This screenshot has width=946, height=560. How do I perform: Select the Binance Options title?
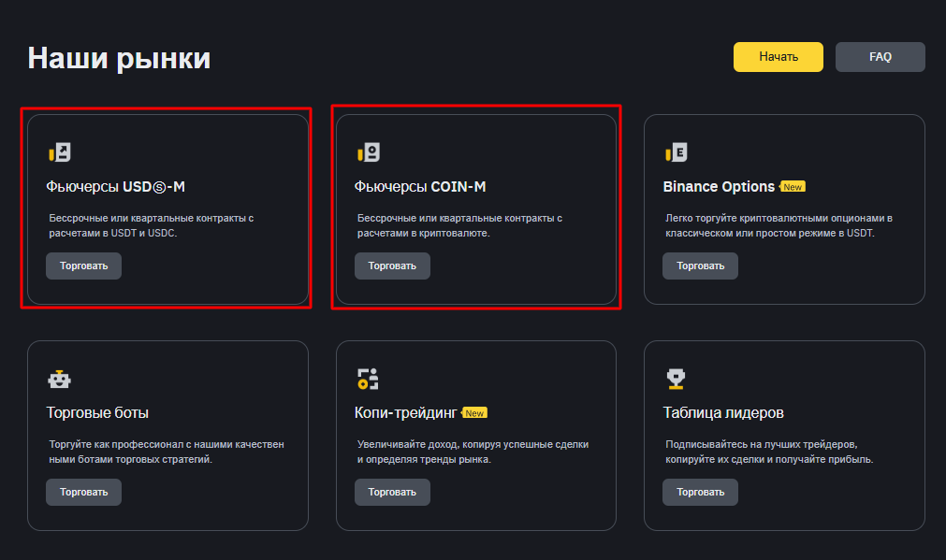click(719, 187)
